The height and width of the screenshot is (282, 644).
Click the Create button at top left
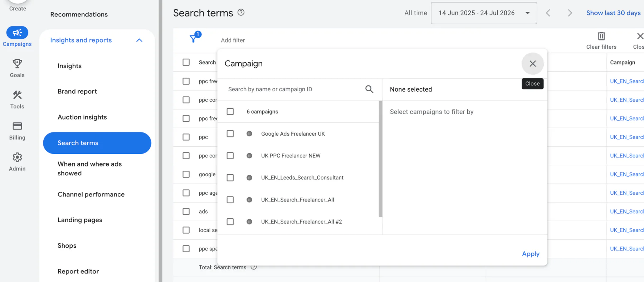coord(18,6)
